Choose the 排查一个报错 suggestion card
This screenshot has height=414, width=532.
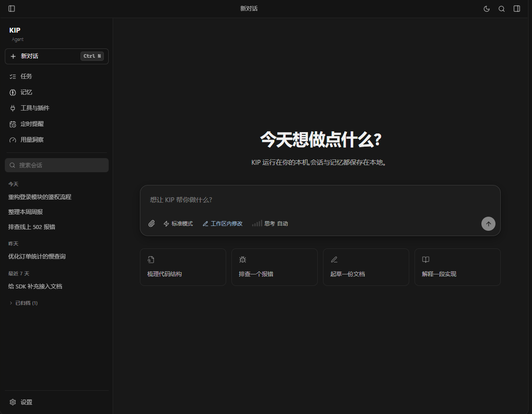tap(275, 267)
